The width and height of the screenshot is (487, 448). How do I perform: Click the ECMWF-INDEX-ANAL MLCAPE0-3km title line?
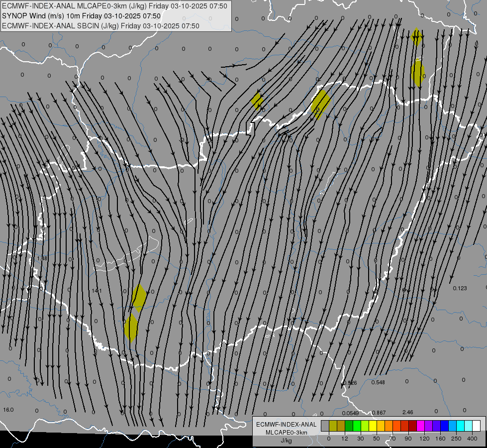[x=114, y=6]
